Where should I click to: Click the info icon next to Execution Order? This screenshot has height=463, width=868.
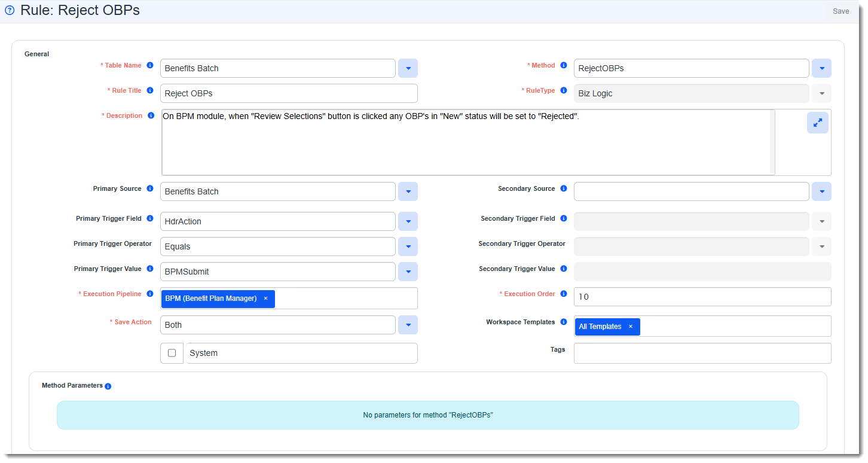point(564,294)
